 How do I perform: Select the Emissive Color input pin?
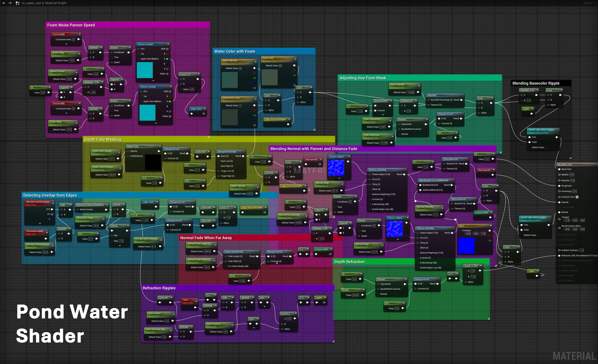coord(559,197)
